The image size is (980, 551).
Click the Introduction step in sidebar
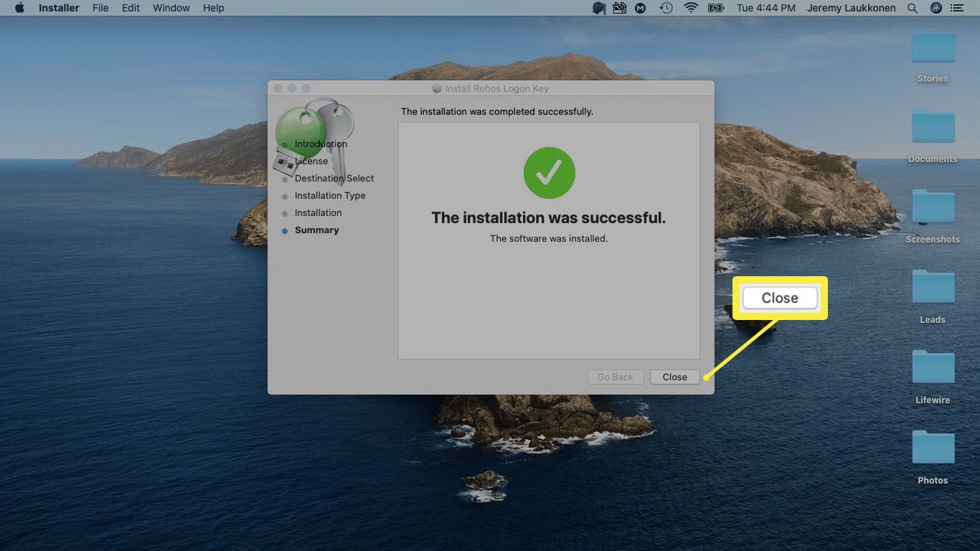point(321,143)
